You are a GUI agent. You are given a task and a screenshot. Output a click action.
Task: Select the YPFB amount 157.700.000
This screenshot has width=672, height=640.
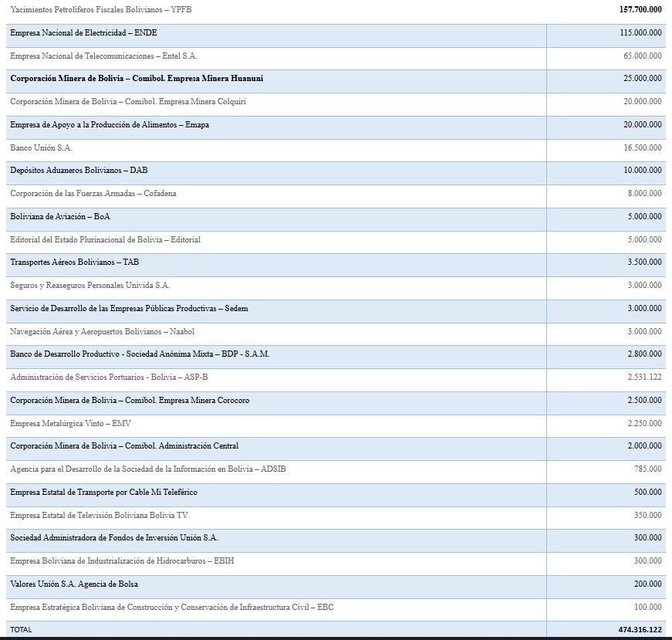pos(640,9)
